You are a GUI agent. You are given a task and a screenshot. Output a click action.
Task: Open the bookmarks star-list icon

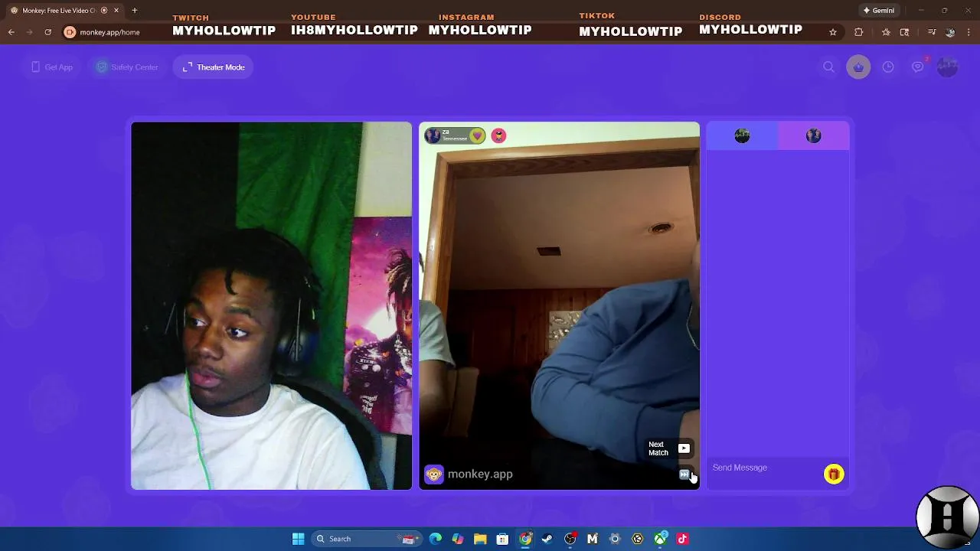click(x=886, y=32)
